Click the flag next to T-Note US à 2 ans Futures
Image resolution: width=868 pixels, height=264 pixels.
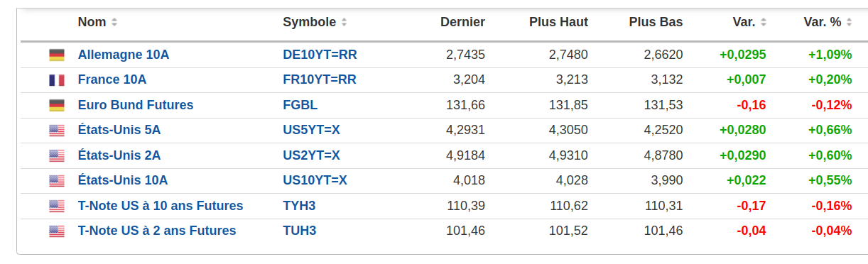[57, 231]
